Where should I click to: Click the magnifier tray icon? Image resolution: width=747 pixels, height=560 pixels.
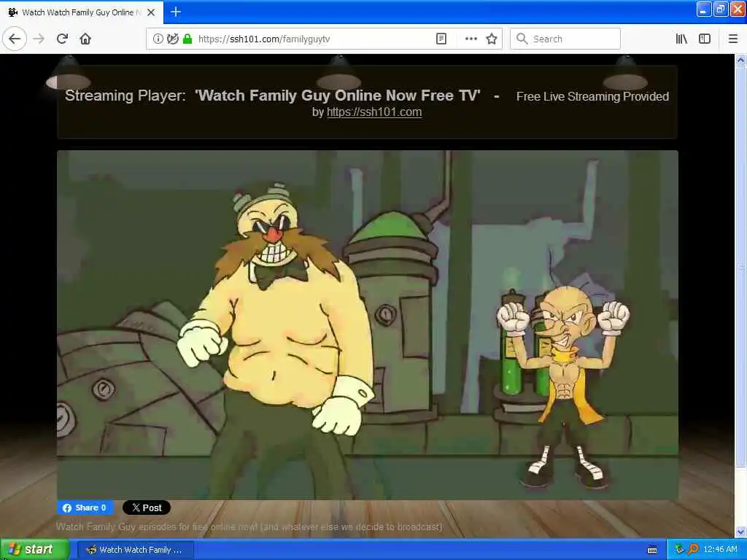pyautogui.click(x=693, y=550)
